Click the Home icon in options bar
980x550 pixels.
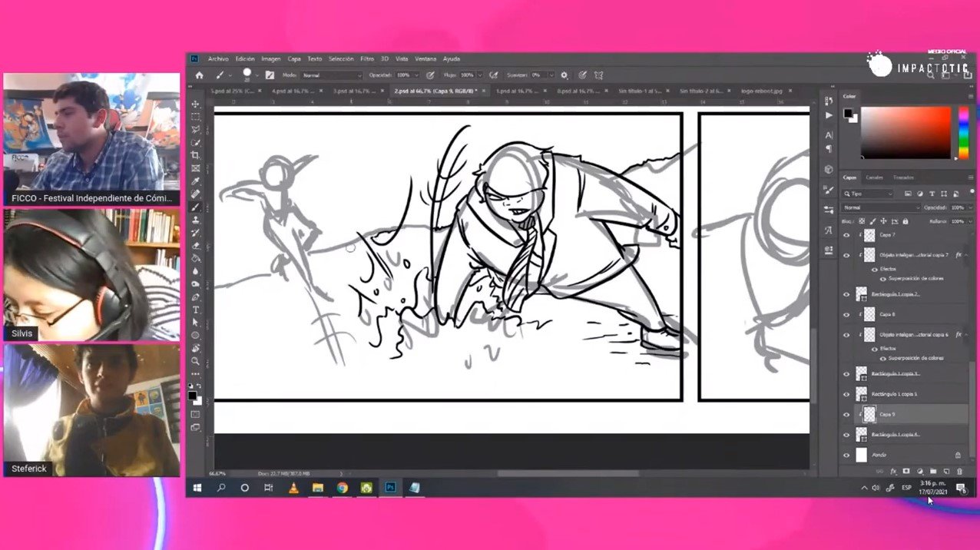coord(200,75)
